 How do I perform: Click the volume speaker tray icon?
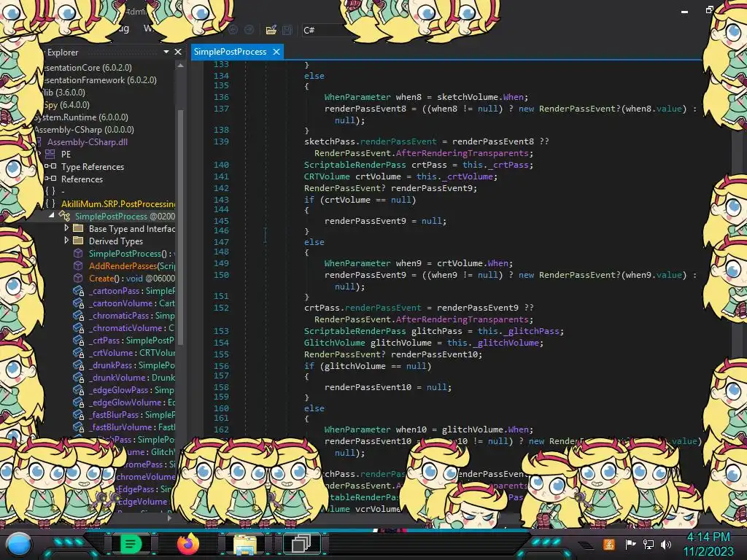point(666,544)
